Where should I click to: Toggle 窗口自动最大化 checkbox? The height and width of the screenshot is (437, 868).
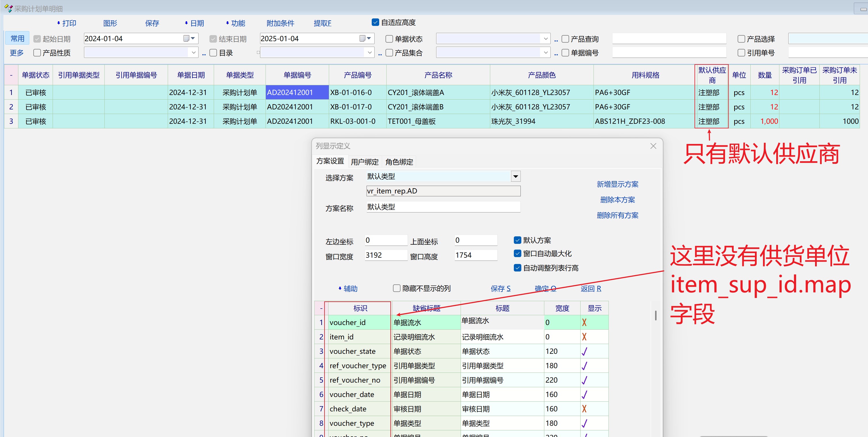point(518,253)
